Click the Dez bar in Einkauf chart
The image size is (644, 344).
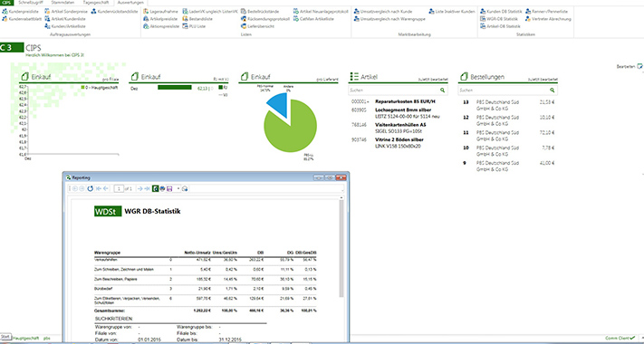click(x=175, y=88)
